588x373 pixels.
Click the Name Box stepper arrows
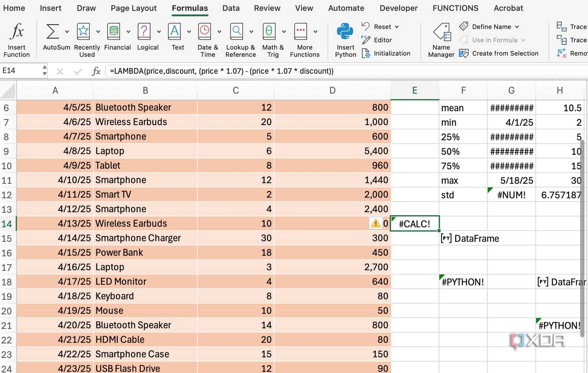[45, 71]
